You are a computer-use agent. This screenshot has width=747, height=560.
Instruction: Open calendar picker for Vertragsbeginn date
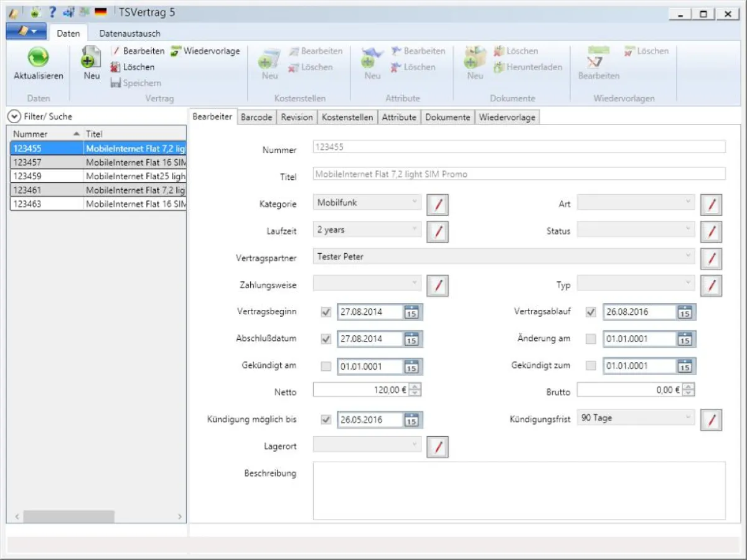coord(411,312)
